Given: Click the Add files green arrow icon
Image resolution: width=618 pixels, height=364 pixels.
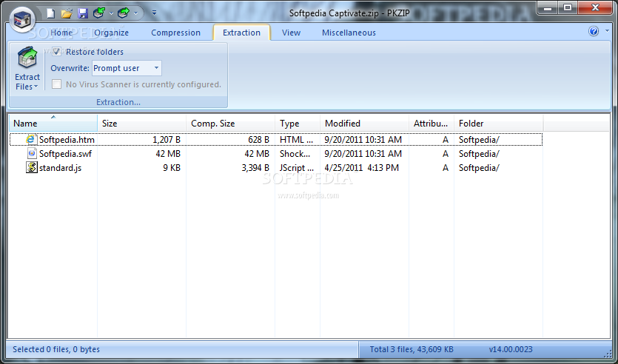Looking at the screenshot, I should (x=99, y=13).
